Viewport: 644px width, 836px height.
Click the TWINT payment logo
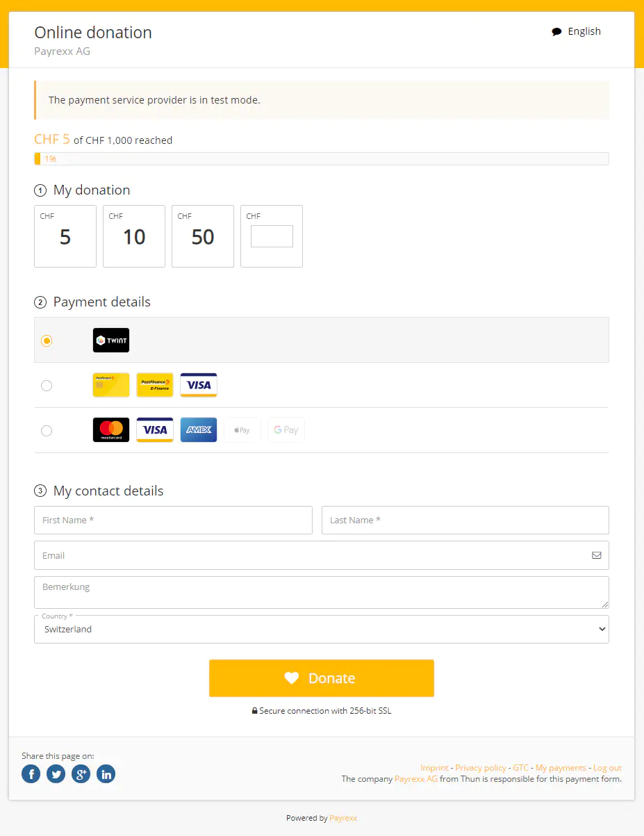(x=111, y=341)
